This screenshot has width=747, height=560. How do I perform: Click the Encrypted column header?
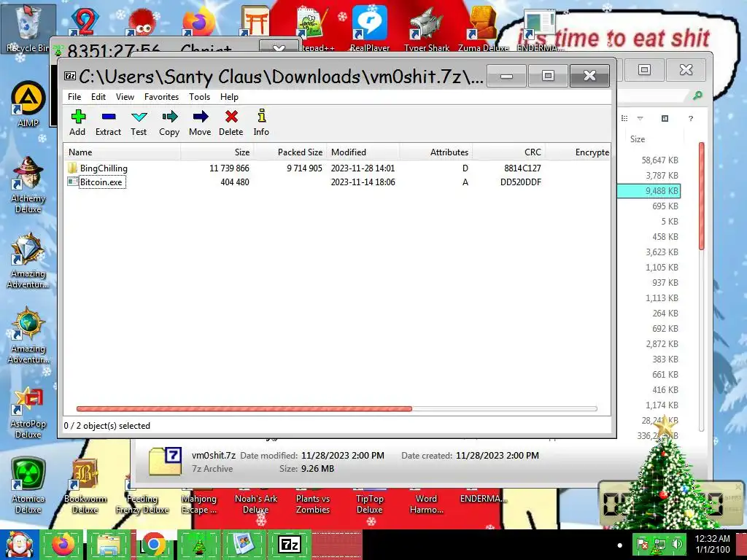[578, 152]
